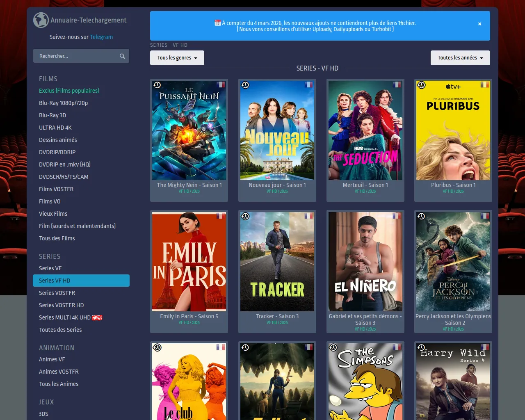The height and width of the screenshot is (420, 525).
Task: Click the flag icon on Nouveau jour poster
Action: (309, 84)
